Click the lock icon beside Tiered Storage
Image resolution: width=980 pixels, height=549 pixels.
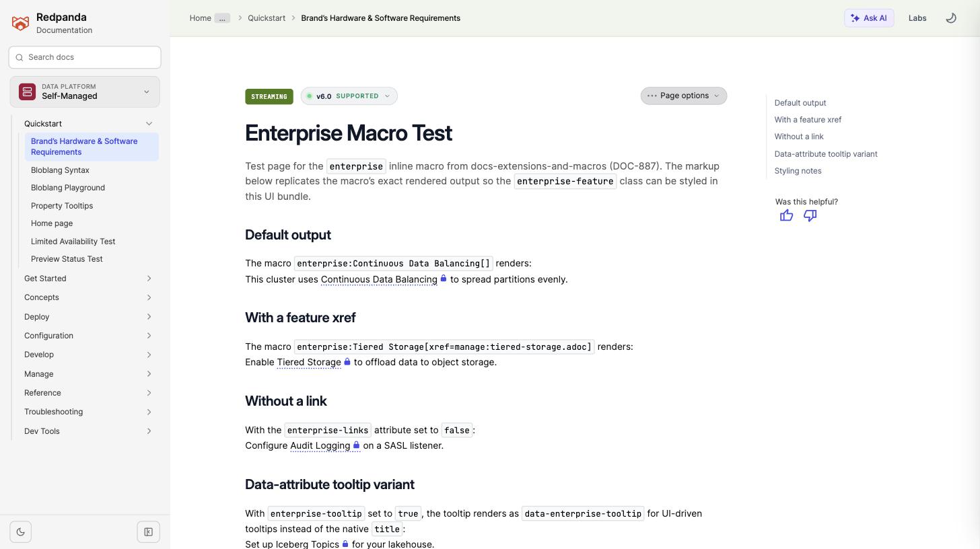tap(347, 362)
